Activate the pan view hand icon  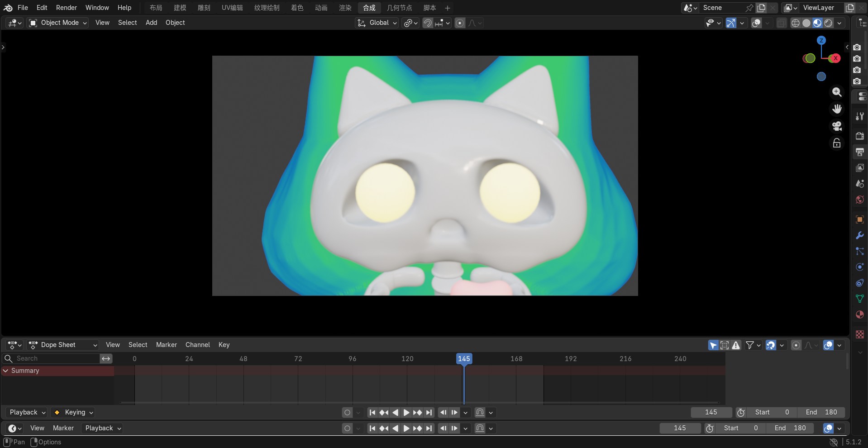(837, 109)
